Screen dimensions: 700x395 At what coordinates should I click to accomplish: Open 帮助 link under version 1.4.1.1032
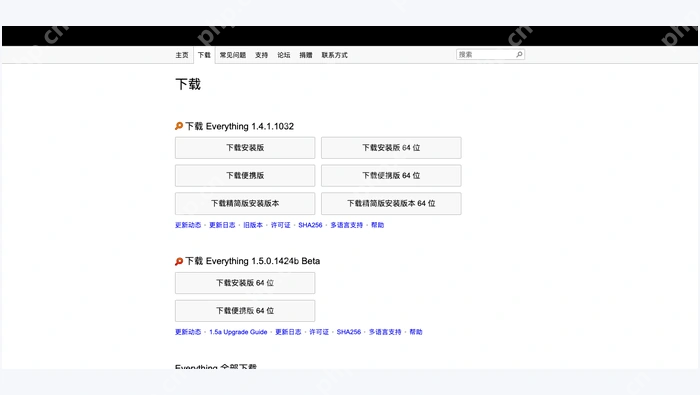[x=377, y=225]
